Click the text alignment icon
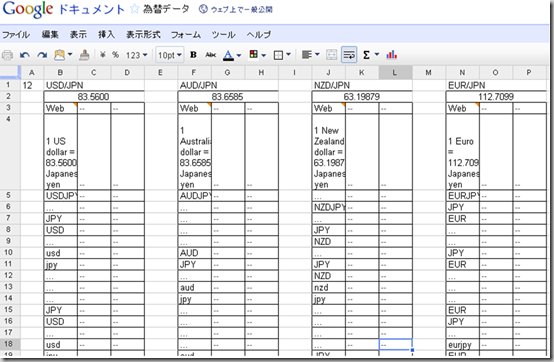 point(307,55)
